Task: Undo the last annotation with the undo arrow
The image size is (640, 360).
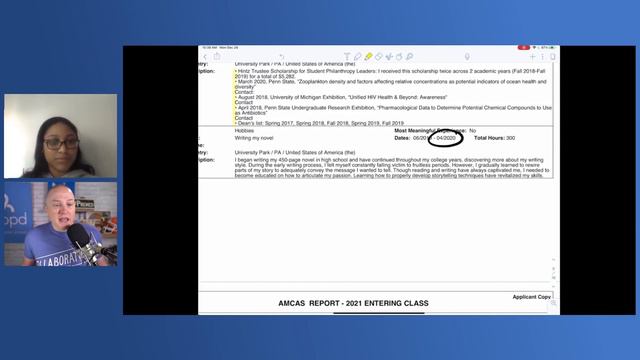Action: [282, 57]
